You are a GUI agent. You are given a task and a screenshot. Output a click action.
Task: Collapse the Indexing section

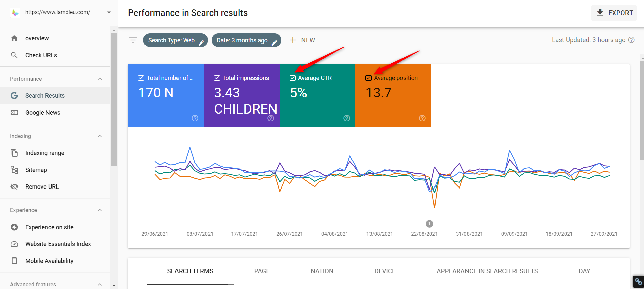tap(100, 136)
